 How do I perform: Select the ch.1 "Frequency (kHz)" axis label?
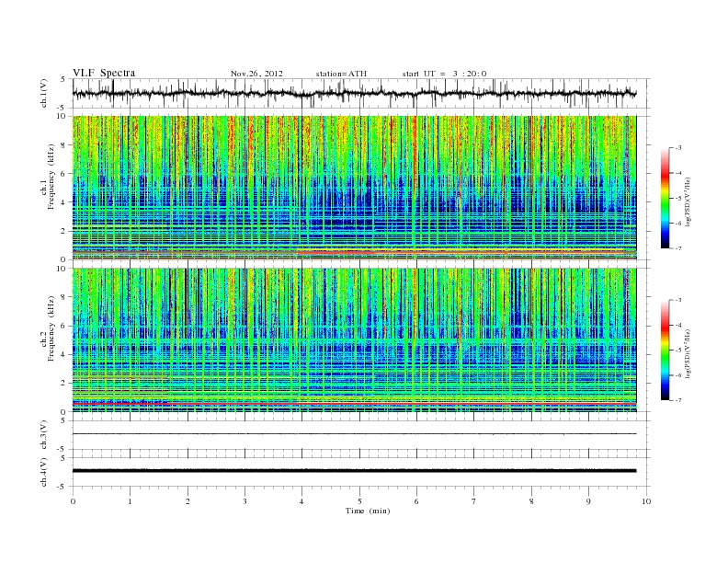[x=51, y=177]
